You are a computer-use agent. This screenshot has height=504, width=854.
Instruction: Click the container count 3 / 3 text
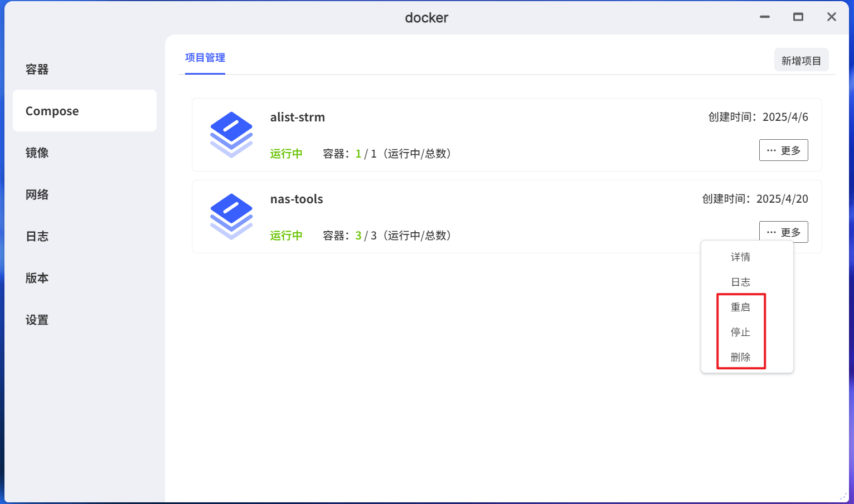click(x=366, y=236)
